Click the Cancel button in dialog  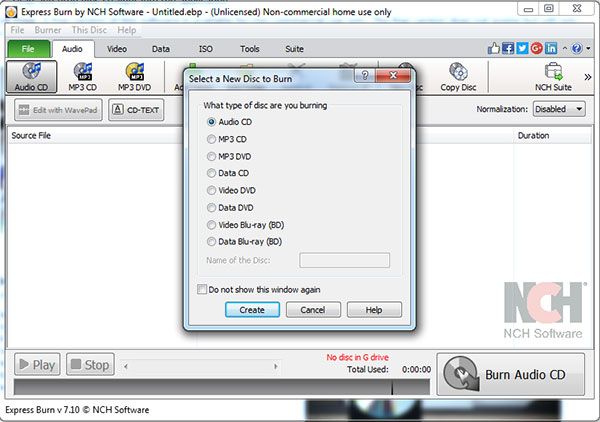point(313,310)
